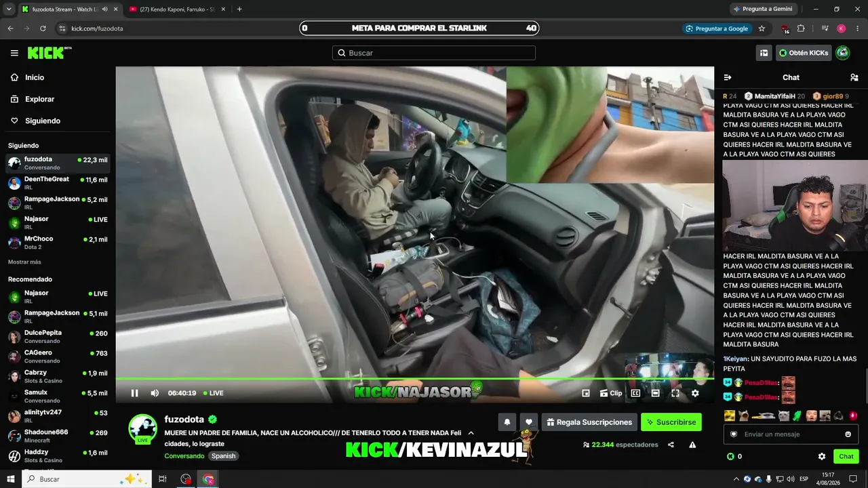868x488 pixels.
Task: Pause the live stream
Action: [134, 393]
